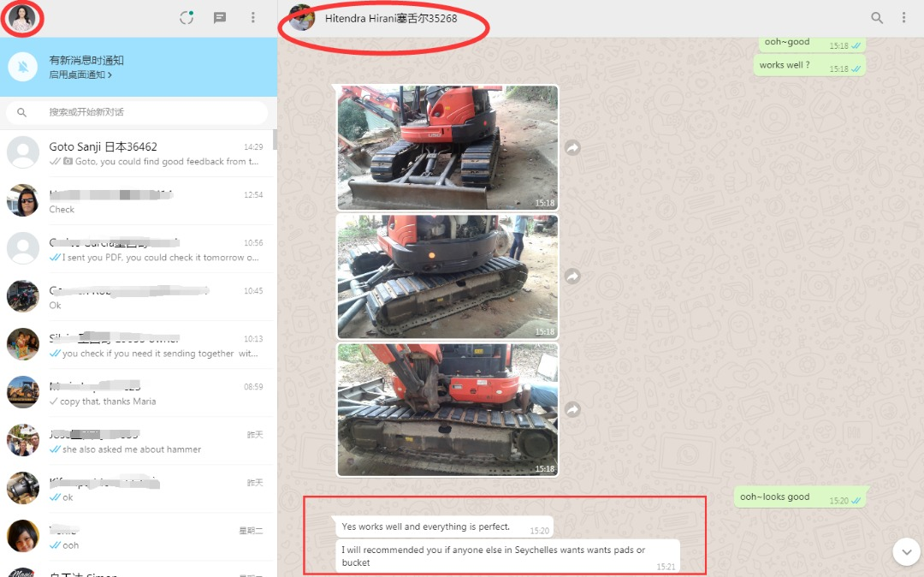Click the magnifier icon in the chat search bar
The width and height of the screenshot is (924, 577).
21,112
